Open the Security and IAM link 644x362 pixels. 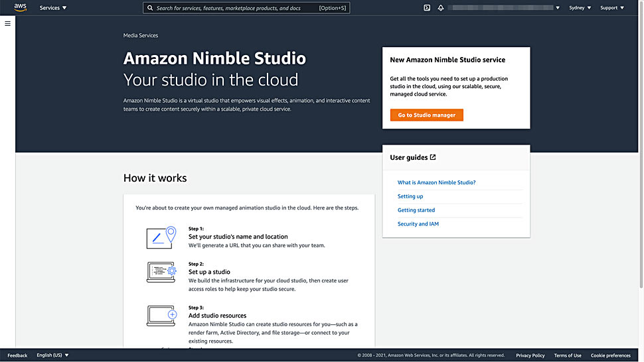(418, 224)
